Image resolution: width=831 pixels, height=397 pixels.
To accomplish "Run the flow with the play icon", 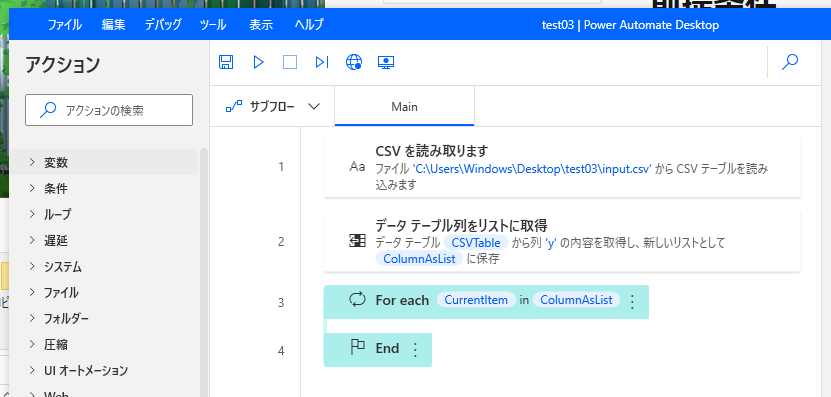I will [258, 62].
